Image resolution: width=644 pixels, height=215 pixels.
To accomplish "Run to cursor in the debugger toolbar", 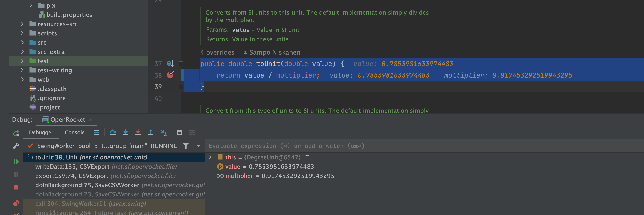I will pyautogui.click(x=163, y=132).
